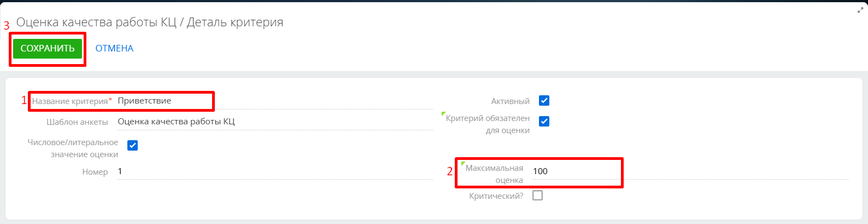The image size is (868, 224).
Task: Click the fullscreen expand arrows icon
Action: (860, 10)
